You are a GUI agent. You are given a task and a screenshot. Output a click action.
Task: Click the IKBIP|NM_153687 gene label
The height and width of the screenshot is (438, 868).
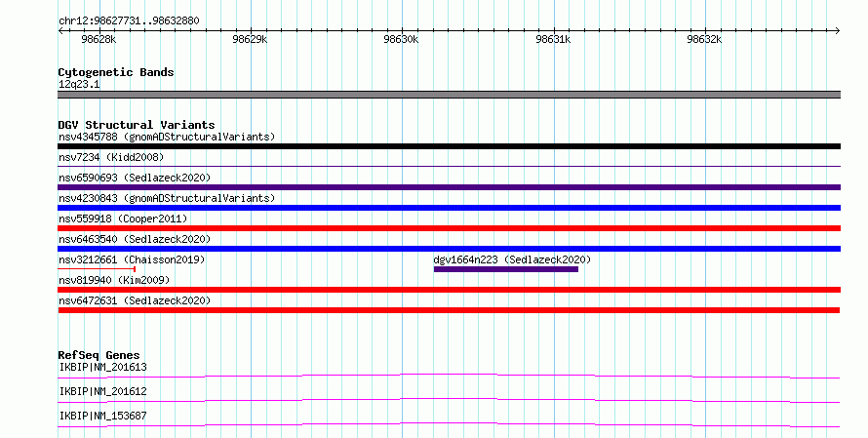(x=103, y=416)
